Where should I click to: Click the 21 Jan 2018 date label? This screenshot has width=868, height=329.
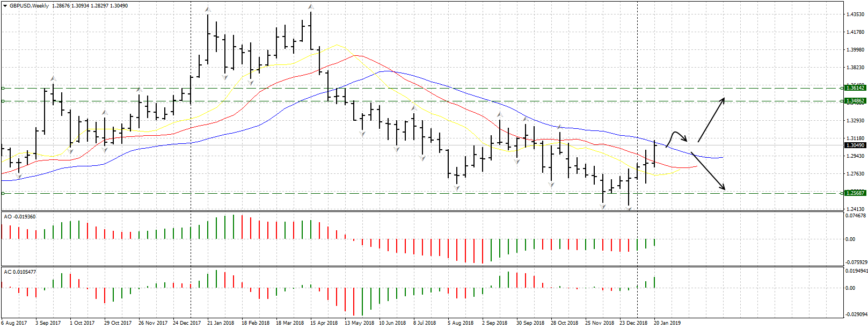point(221,323)
